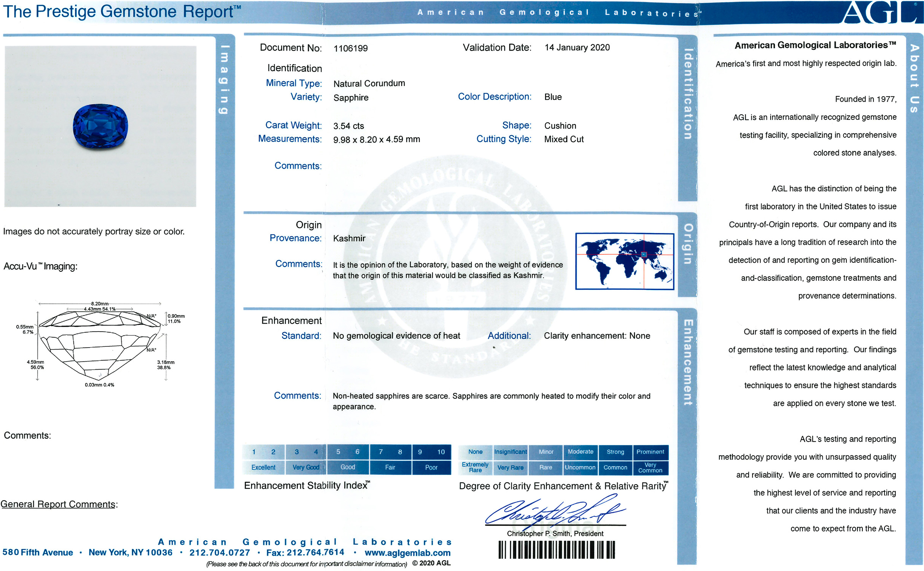Select the vertical Origin tab
Image resolution: width=924 pixels, height=571 pixels.
[x=688, y=244]
